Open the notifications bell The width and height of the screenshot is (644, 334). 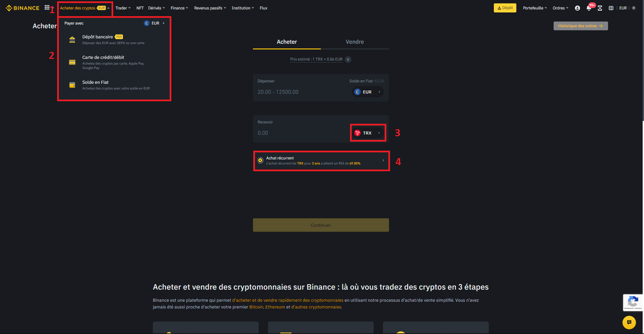tap(589, 8)
